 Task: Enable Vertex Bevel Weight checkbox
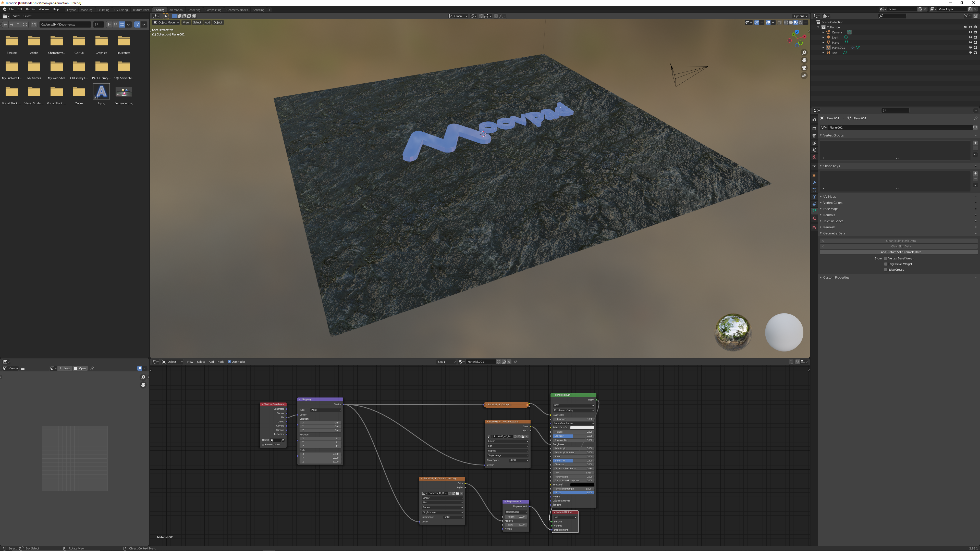[x=886, y=259]
